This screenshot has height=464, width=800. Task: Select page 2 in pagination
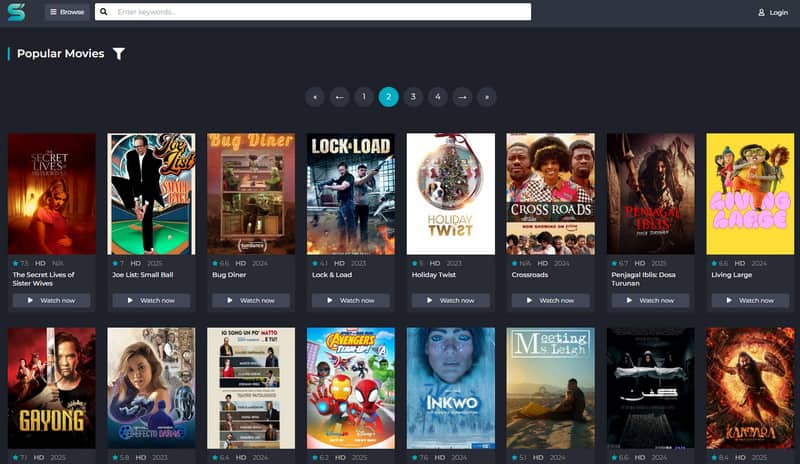(x=388, y=97)
